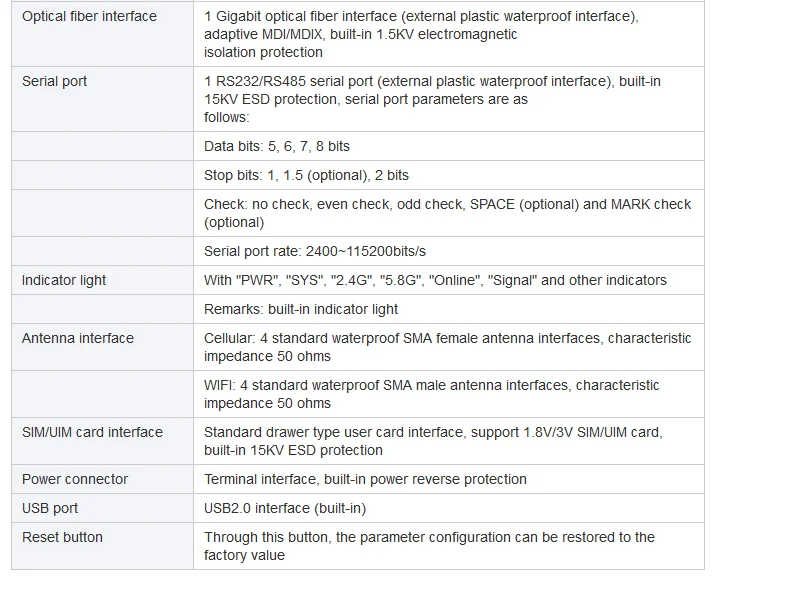Click the Cellular SMA female antenna description

447,347
